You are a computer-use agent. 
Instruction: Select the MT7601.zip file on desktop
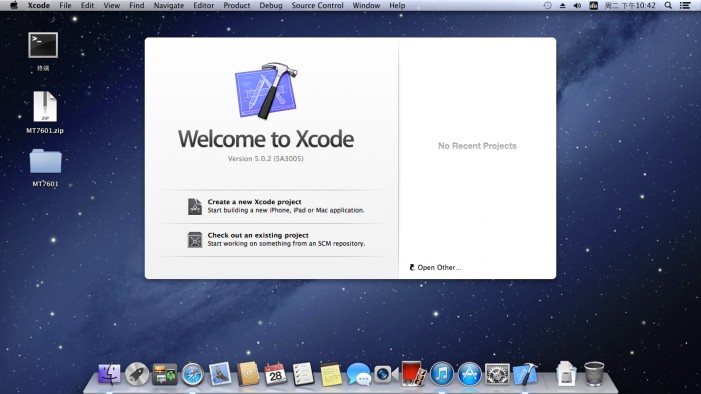[x=45, y=106]
